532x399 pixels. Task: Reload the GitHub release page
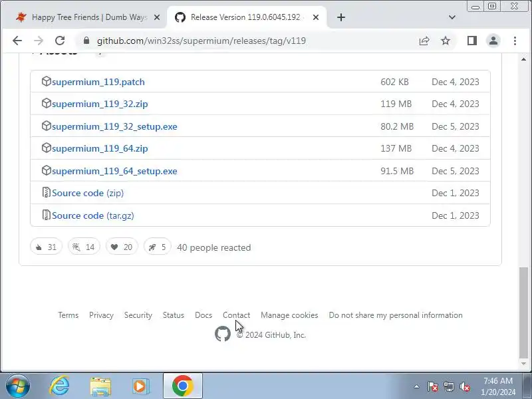(60, 41)
